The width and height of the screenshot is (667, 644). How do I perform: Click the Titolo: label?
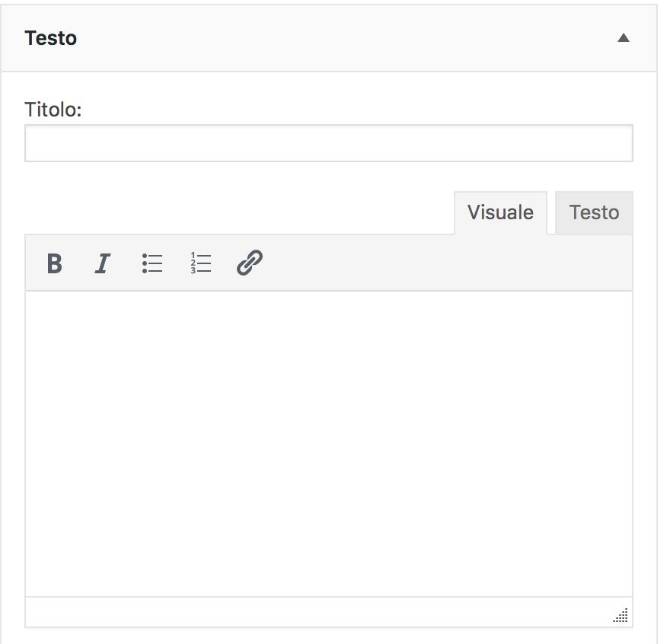[x=53, y=110]
